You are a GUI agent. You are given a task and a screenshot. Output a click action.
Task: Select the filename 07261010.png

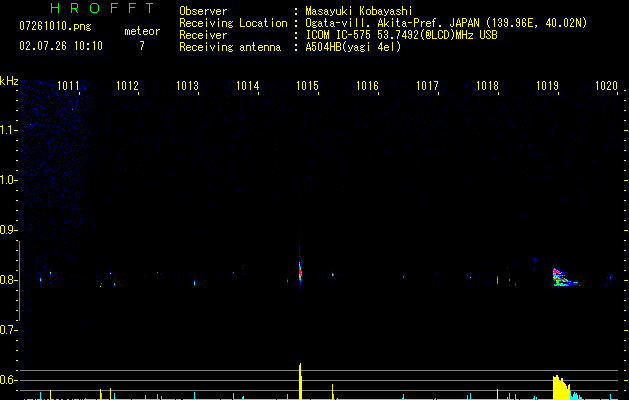click(x=55, y=26)
